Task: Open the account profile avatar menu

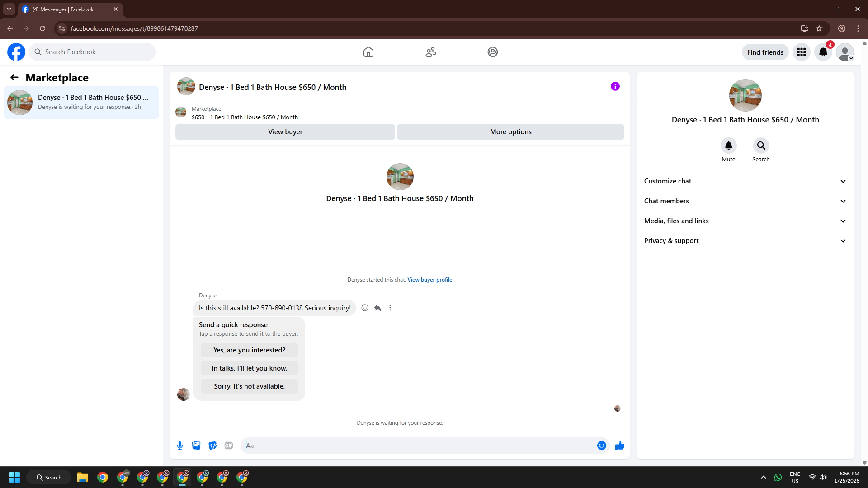Action: click(x=845, y=52)
